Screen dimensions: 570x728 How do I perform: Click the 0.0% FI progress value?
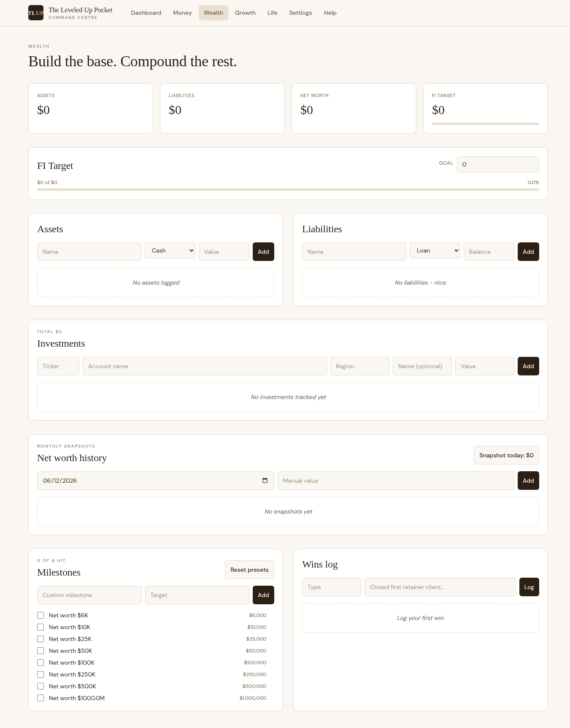click(x=533, y=182)
